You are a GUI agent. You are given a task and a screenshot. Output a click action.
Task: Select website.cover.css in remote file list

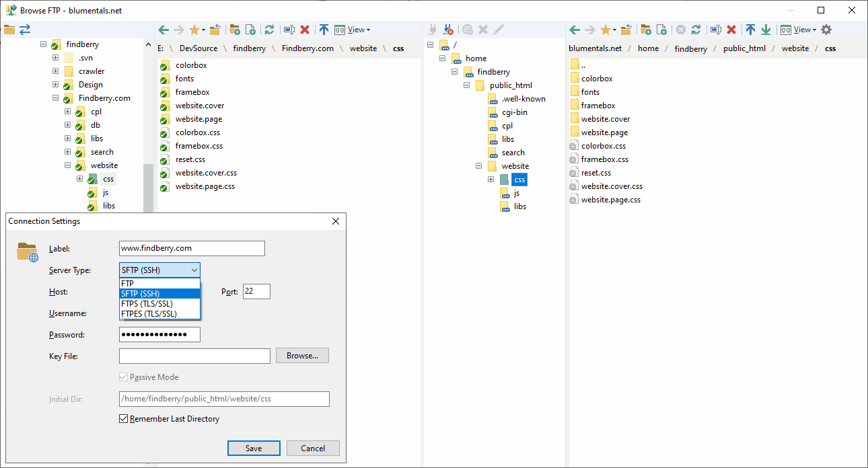[612, 186]
